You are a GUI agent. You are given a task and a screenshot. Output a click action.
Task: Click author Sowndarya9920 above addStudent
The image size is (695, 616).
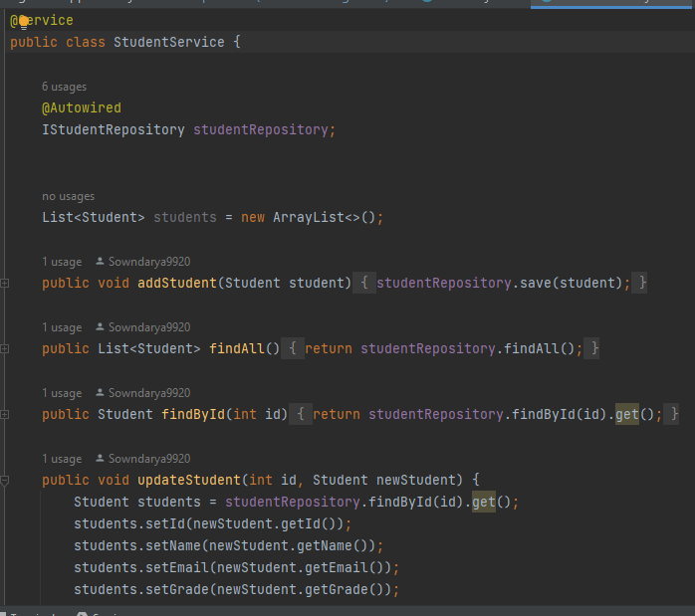[x=149, y=262]
